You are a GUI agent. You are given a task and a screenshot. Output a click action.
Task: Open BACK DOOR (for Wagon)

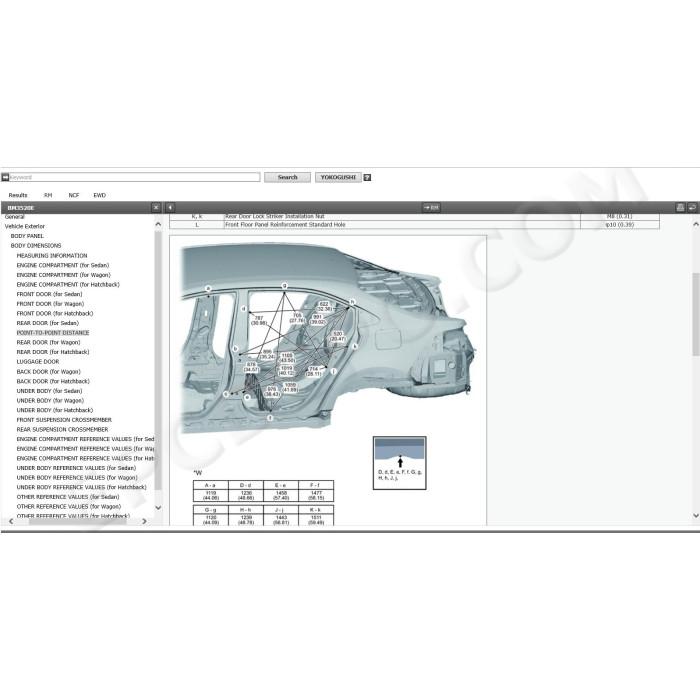click(x=48, y=372)
